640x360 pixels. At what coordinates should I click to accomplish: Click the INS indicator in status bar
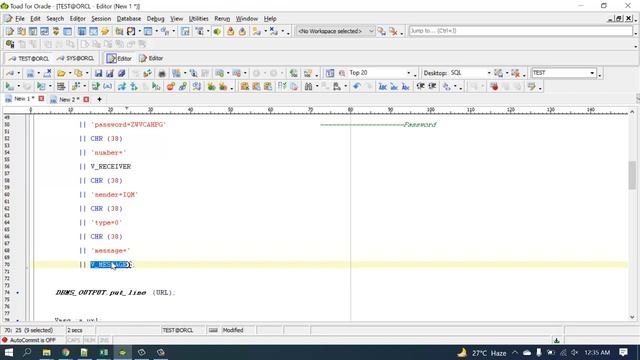pyautogui.click(x=104, y=340)
